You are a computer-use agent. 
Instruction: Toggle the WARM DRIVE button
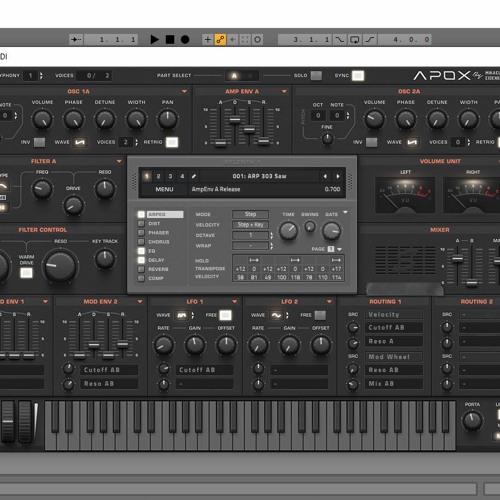(26, 273)
